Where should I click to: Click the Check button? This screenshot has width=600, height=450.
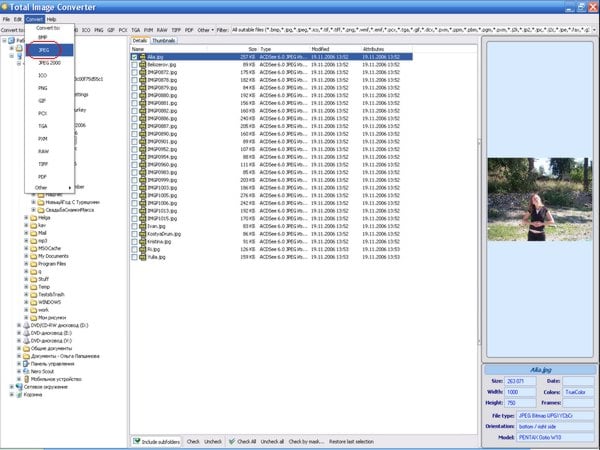point(193,442)
